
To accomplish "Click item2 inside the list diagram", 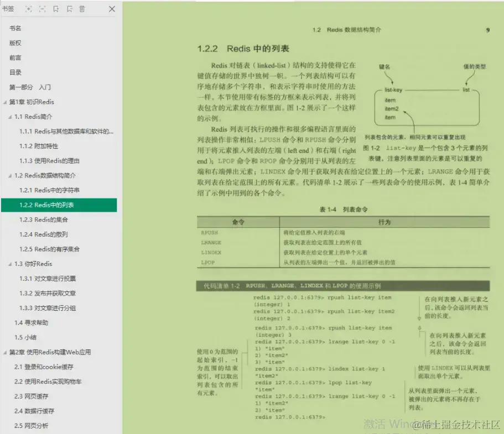I will click(392, 108).
